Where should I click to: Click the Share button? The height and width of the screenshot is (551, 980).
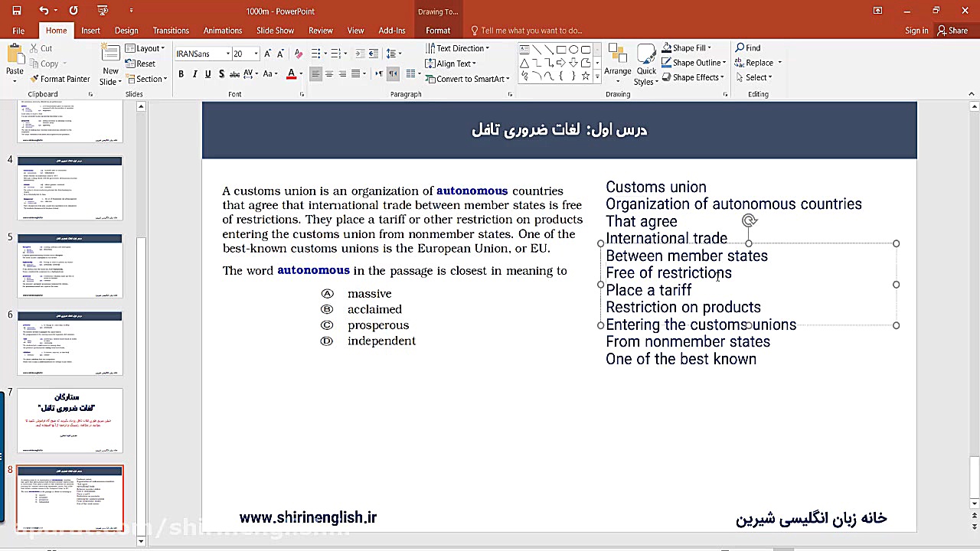coord(952,31)
